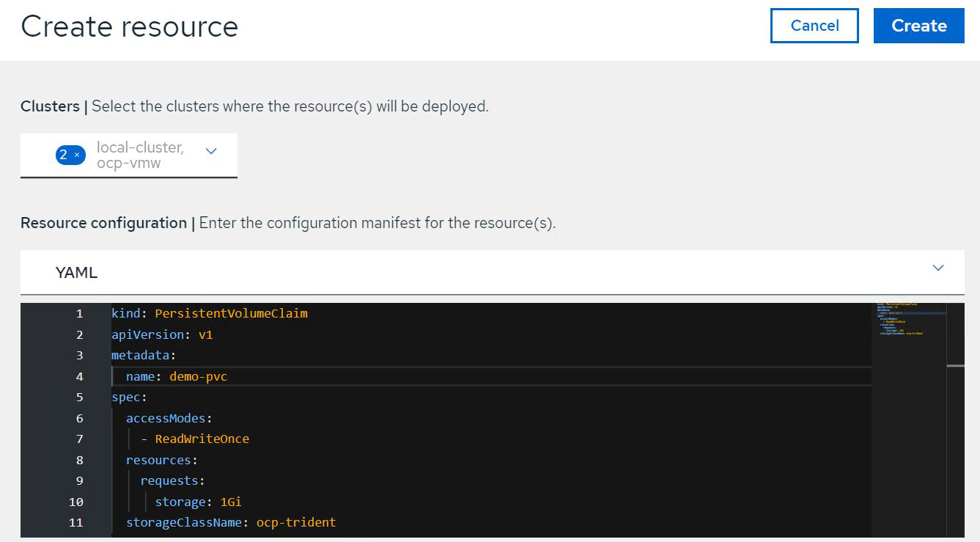Click the ReadWriteOnce access mode entry
The width and height of the screenshot is (980, 542).
202,439
